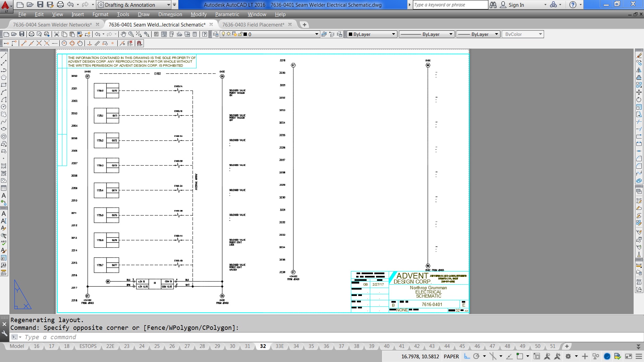Turn off the layer lightbulb toggle
The image size is (644, 362).
223,34
